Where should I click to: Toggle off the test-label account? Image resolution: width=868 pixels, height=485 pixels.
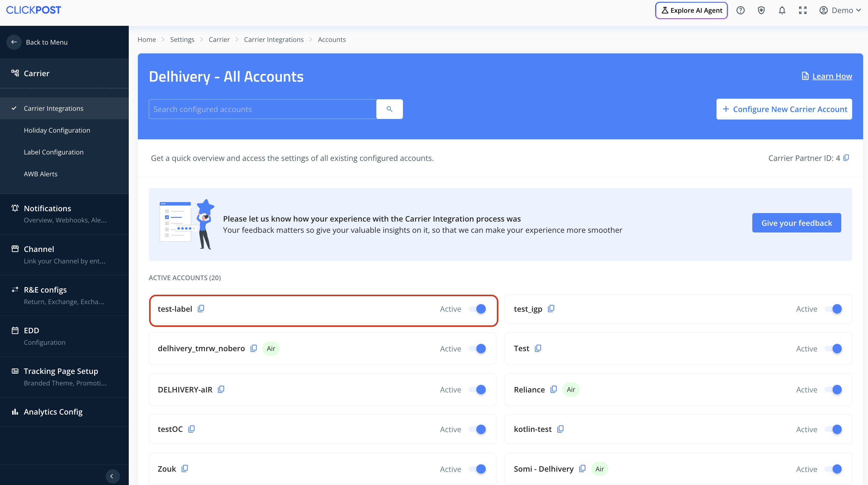coord(478,309)
